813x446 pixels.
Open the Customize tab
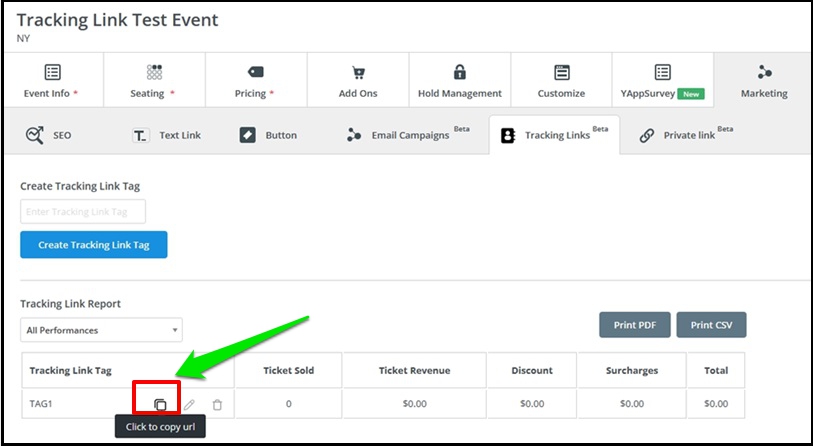point(561,80)
